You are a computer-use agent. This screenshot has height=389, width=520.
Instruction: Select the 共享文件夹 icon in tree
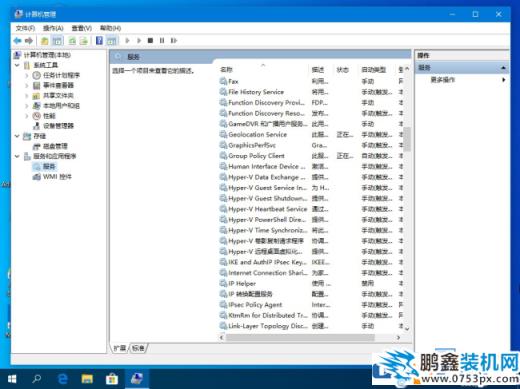(36, 96)
